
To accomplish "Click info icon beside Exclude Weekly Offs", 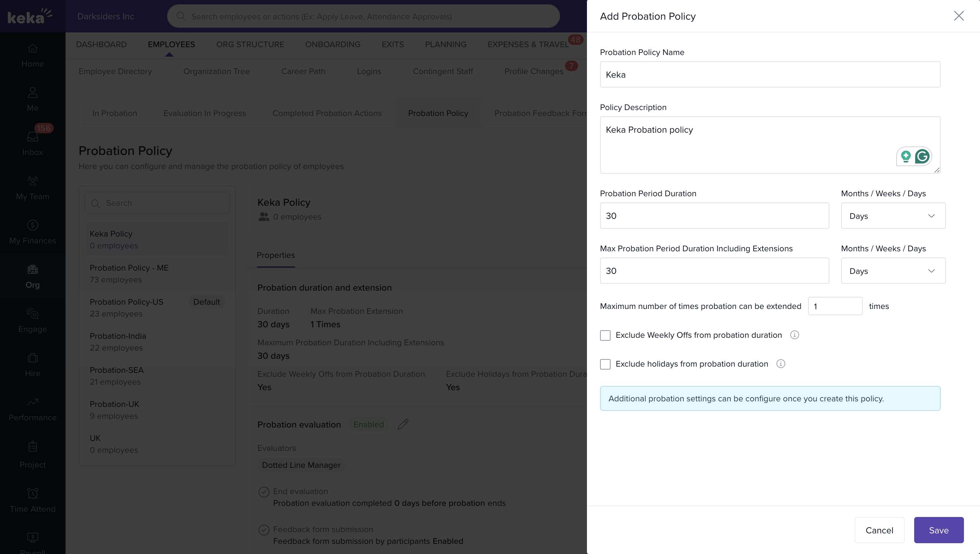I will click(794, 335).
